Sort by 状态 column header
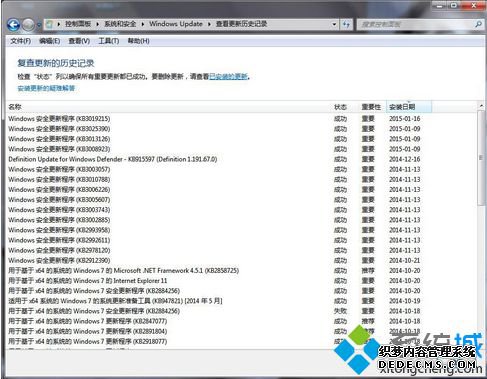Image resolution: width=487 pixels, height=379 pixels. click(340, 107)
